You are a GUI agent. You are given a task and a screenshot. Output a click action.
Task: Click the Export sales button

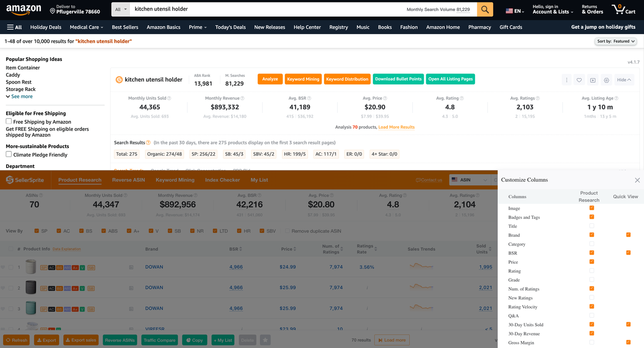[80, 340]
